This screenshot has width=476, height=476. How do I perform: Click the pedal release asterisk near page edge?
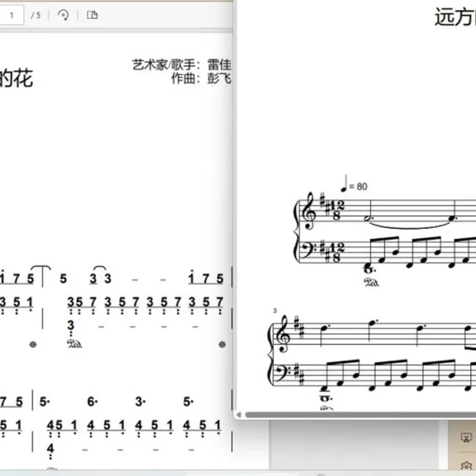coord(222,345)
